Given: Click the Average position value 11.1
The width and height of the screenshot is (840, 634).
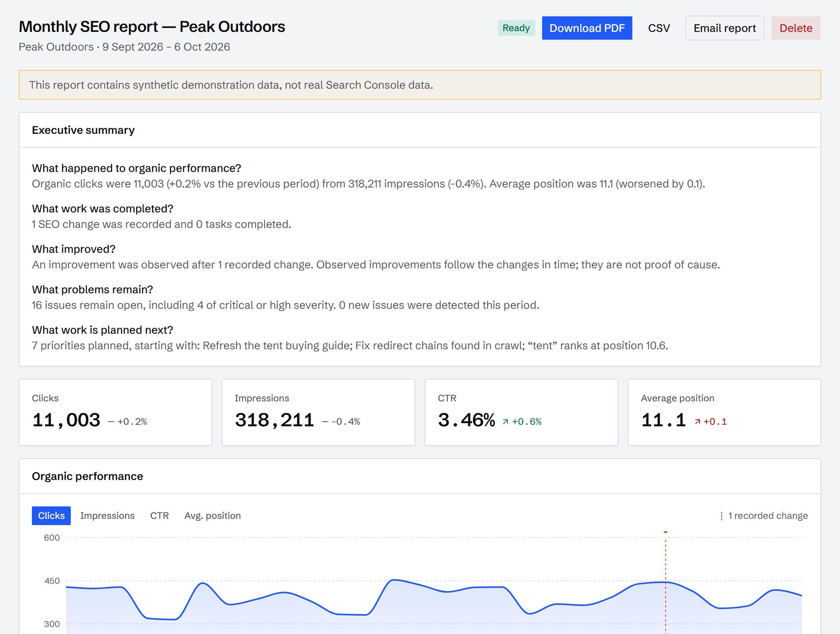Looking at the screenshot, I should pos(663,420).
